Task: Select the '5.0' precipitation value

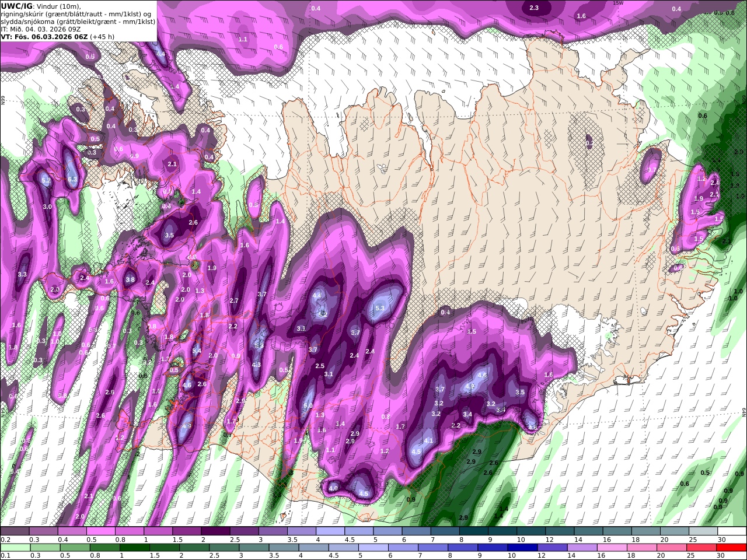Action: pos(308,405)
